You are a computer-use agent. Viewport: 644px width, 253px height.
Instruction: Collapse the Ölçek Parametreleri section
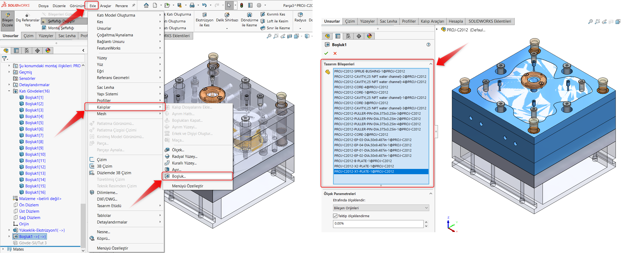[431, 194]
